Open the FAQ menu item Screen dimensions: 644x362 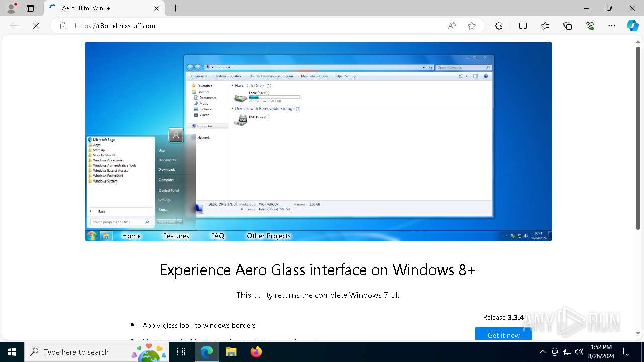point(218,236)
